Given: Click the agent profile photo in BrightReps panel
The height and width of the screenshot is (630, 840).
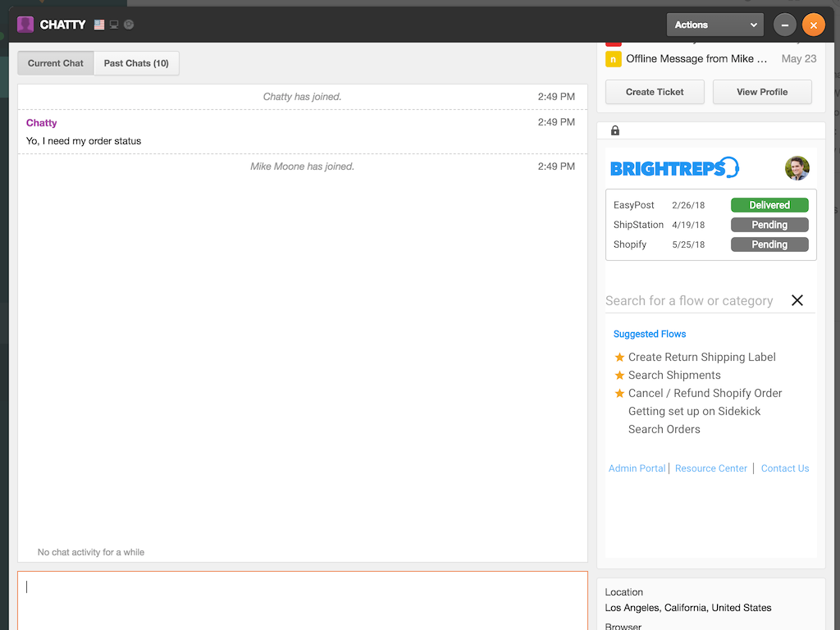Looking at the screenshot, I should (x=797, y=168).
